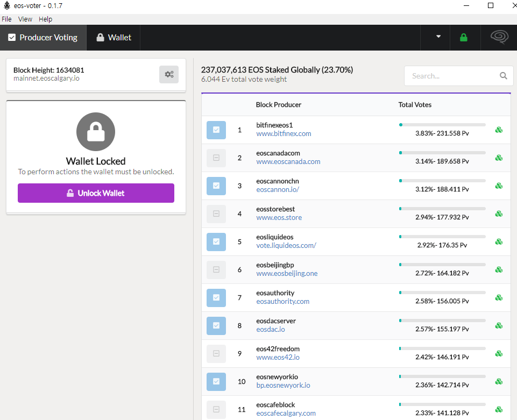The image size is (517, 420).
Task: Open the Help menu
Action: (46, 19)
